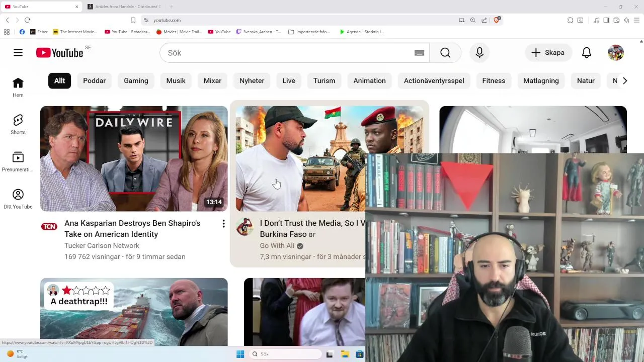Open the Internet Movie bookmark
This screenshot has height=362, width=644.
(x=75, y=32)
